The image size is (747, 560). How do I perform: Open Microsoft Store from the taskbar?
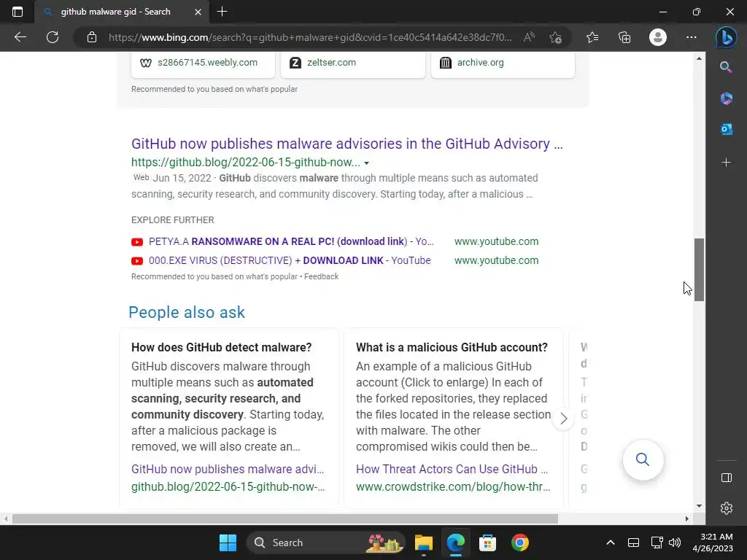point(487,542)
